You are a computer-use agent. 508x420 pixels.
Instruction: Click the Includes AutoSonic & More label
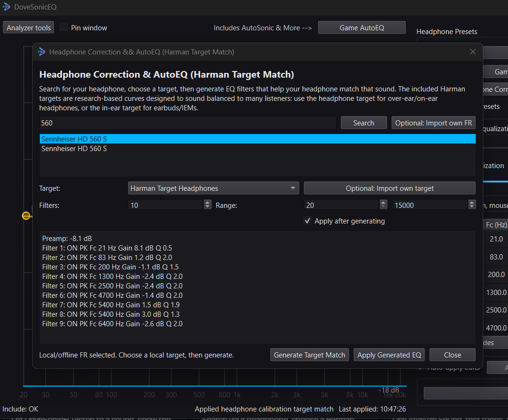click(x=263, y=28)
